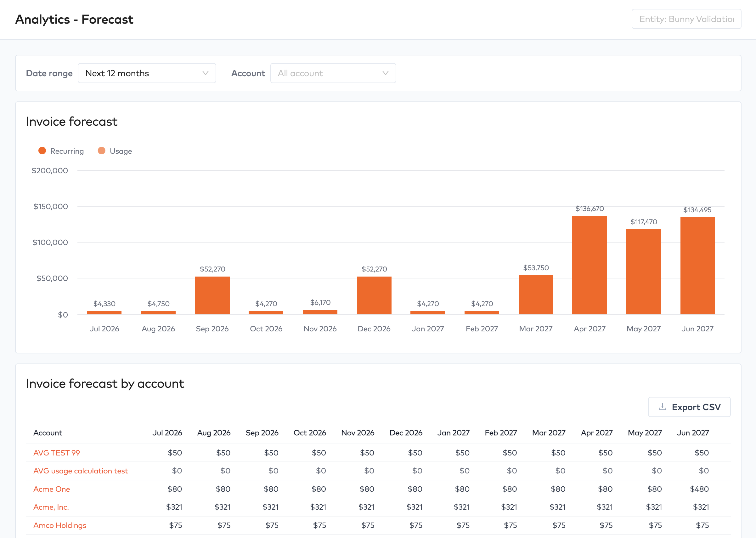Click the $117,470 bar label
The image size is (756, 538).
tap(643, 222)
